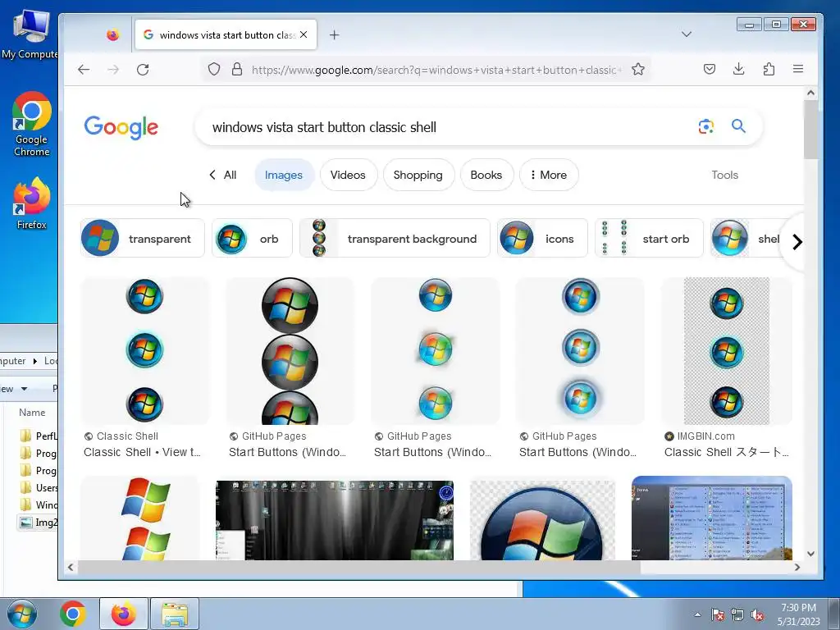Click the vertical scrollbar up arrow
Screen dimensions: 840x630
[810, 93]
